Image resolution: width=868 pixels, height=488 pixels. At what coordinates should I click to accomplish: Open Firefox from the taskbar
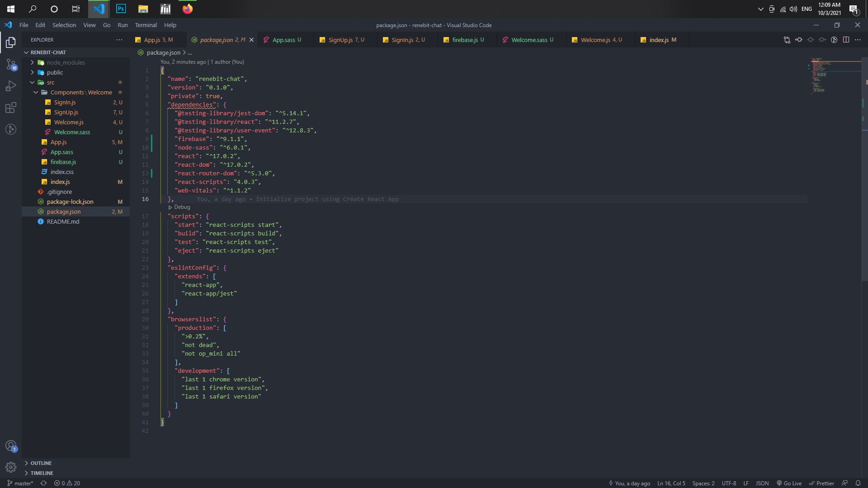tap(187, 9)
